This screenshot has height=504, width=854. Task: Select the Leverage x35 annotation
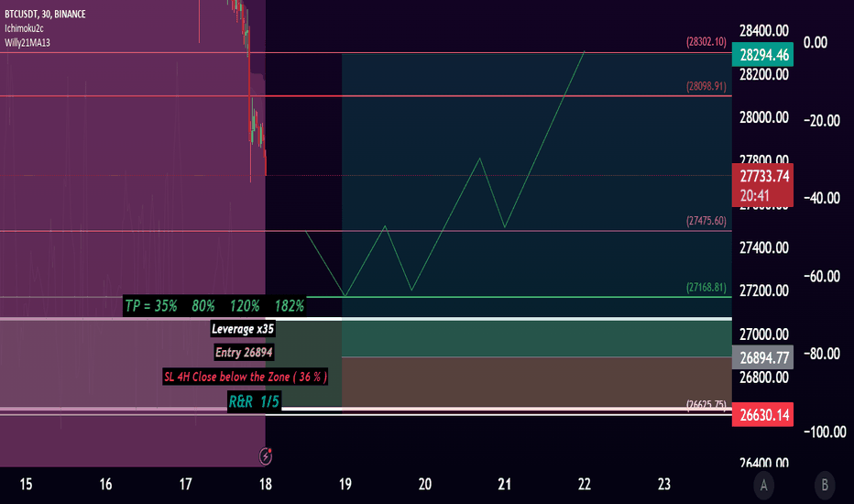tap(243, 329)
